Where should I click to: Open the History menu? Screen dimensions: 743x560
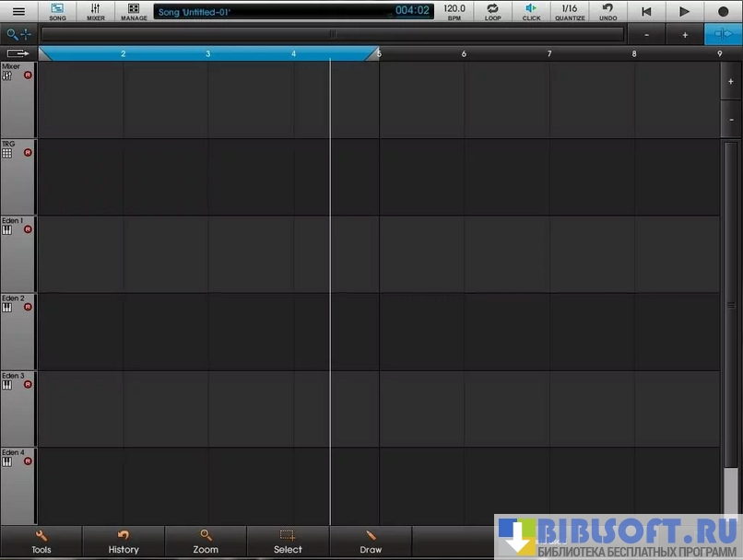coord(124,542)
